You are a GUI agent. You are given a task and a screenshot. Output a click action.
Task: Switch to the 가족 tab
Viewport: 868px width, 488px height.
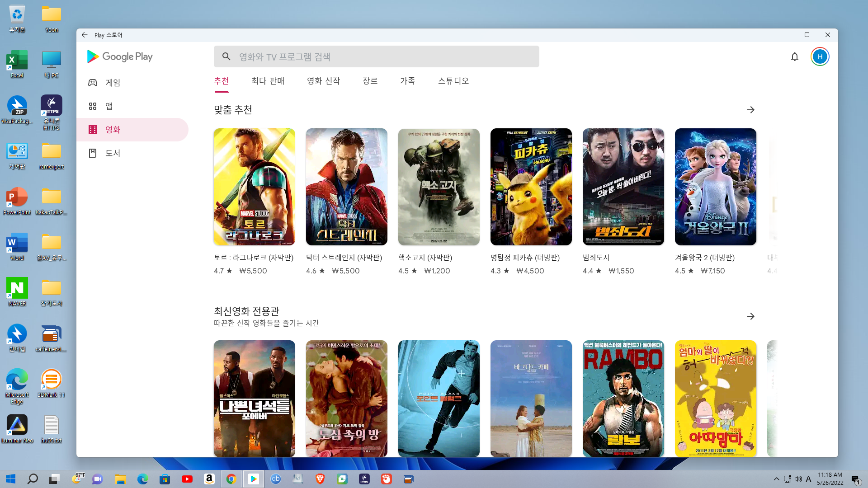tap(407, 81)
